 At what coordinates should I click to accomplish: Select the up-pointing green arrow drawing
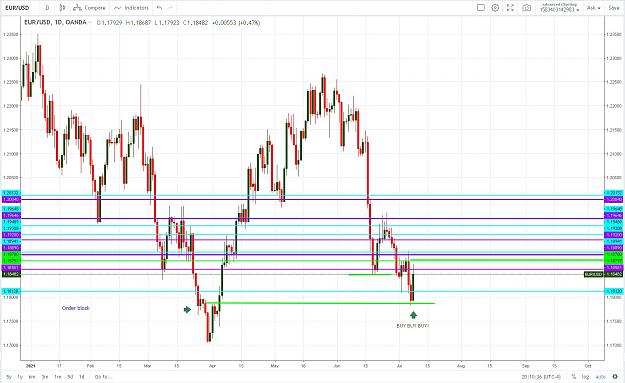click(x=413, y=315)
